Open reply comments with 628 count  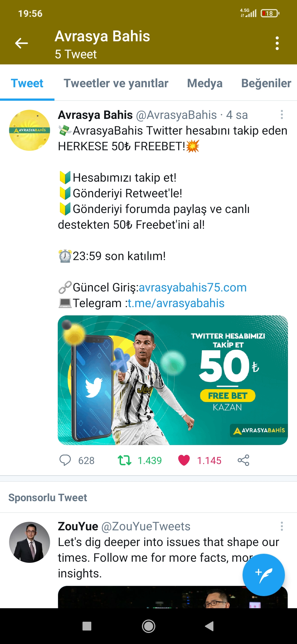77,460
